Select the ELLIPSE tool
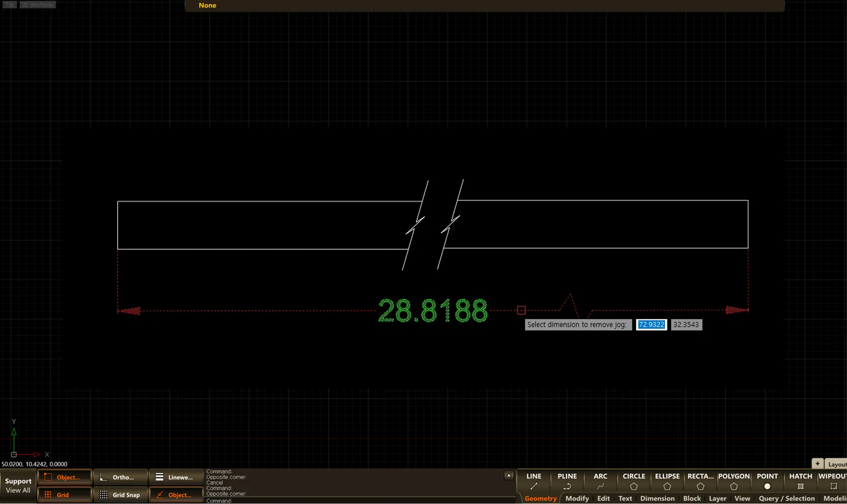Screen dimensions: 847x504 point(667,481)
